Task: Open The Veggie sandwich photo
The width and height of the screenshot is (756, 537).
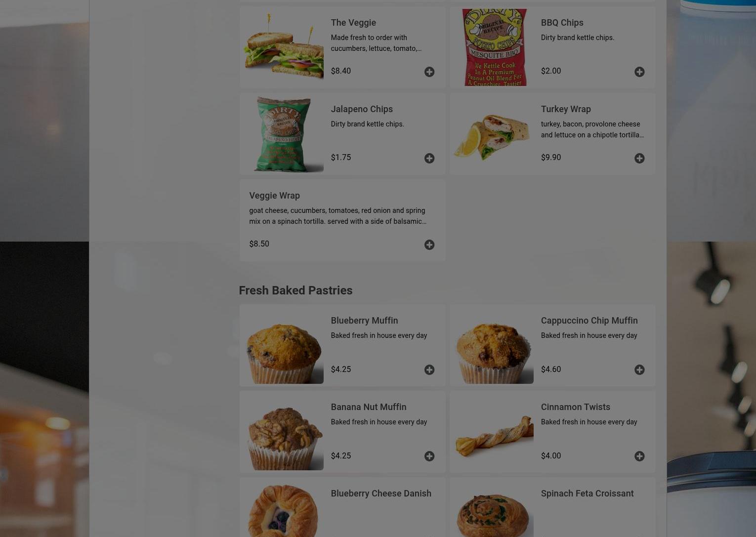Action: tap(283, 47)
